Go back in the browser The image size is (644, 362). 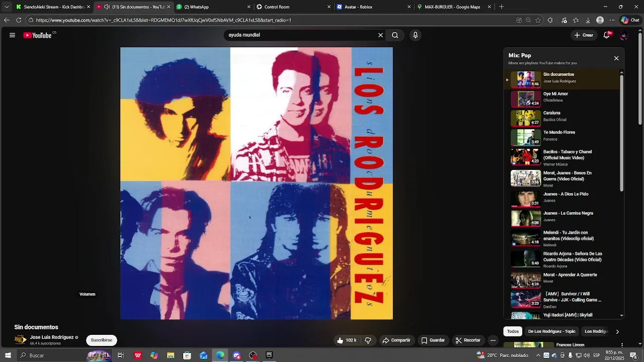pos(7,20)
